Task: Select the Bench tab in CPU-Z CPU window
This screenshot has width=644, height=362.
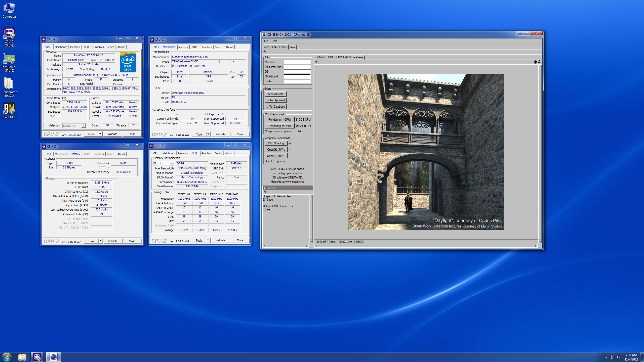Action: point(110,47)
